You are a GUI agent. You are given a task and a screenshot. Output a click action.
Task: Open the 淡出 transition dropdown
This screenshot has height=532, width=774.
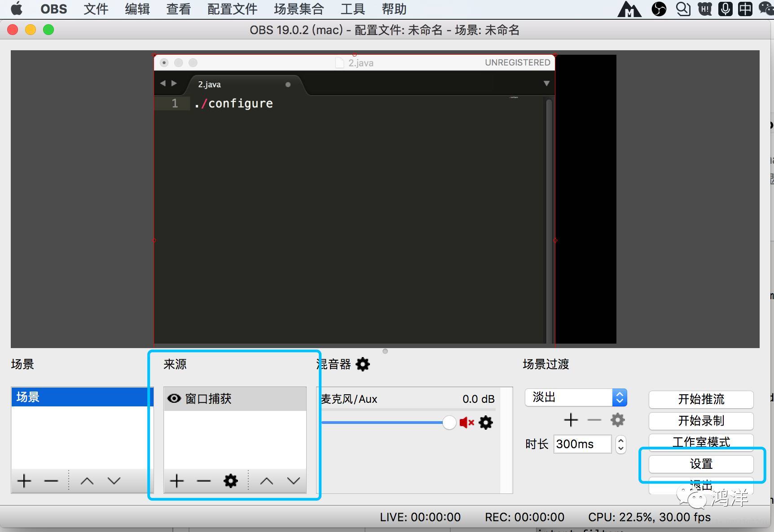click(576, 397)
